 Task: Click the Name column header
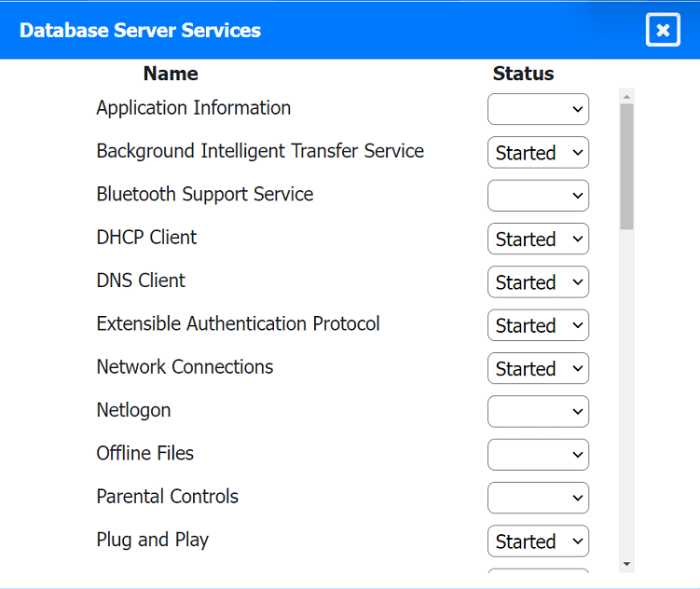171,74
